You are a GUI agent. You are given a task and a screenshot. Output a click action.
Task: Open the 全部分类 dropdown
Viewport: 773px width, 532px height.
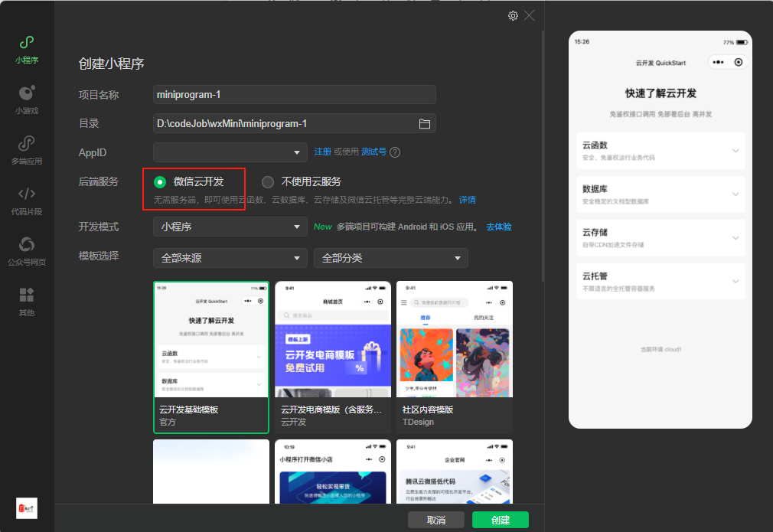pyautogui.click(x=390, y=258)
